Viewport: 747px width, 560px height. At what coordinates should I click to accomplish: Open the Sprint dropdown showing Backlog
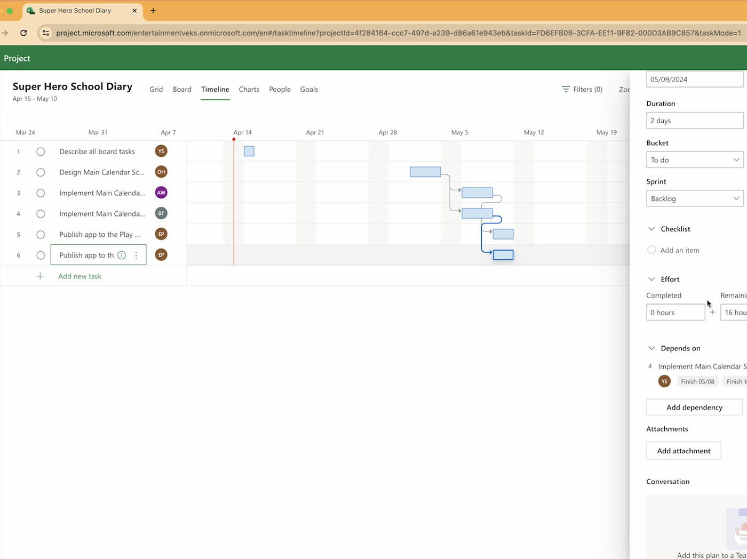coord(695,198)
